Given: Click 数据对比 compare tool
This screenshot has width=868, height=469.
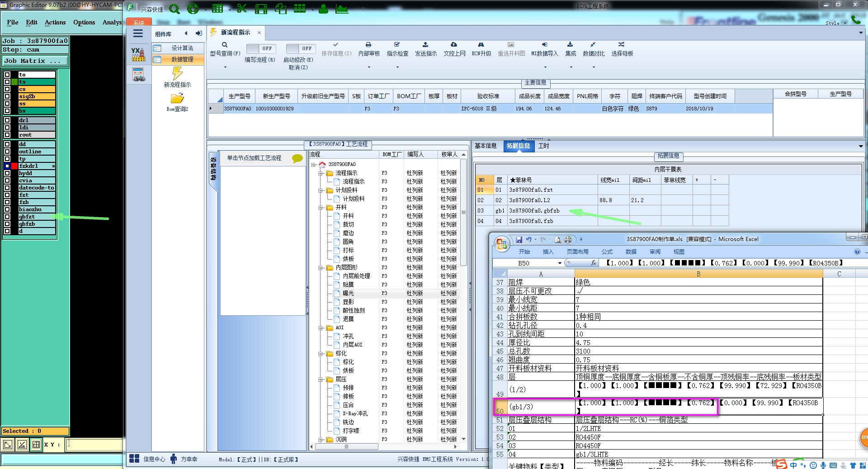Looking at the screenshot, I should [593, 49].
